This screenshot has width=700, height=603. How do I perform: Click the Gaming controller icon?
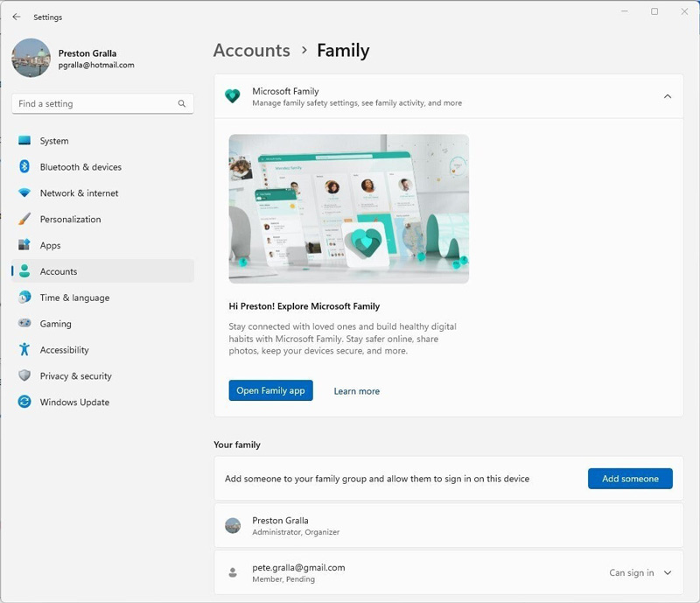(x=24, y=324)
